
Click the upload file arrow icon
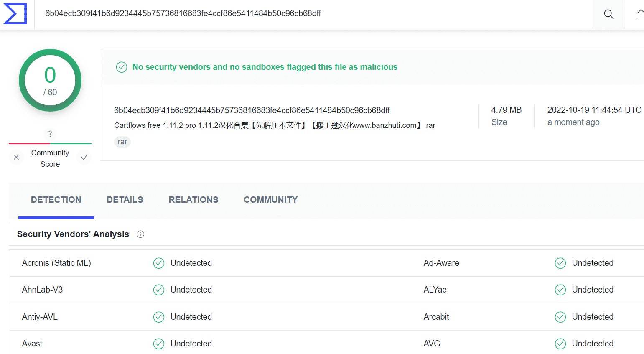640,14
